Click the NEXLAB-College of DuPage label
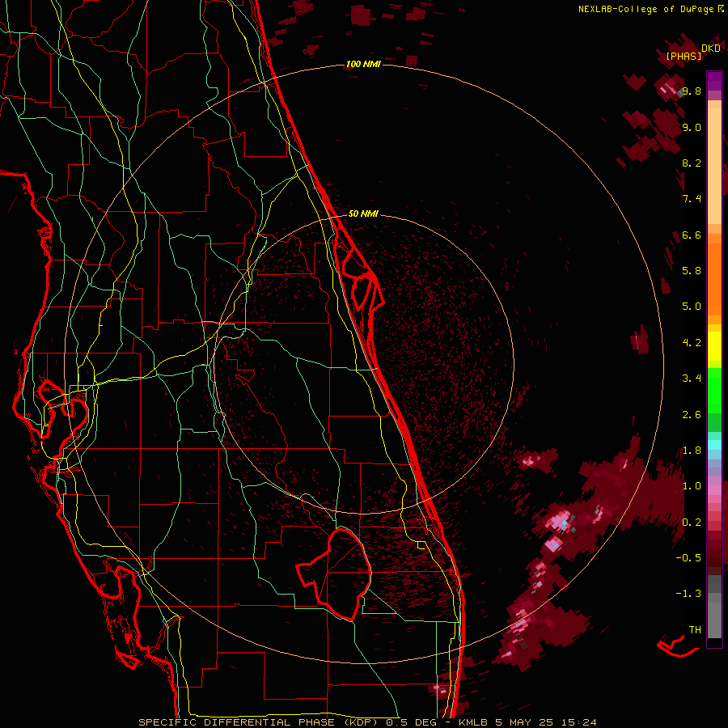The width and height of the screenshot is (728, 728). pos(645,9)
